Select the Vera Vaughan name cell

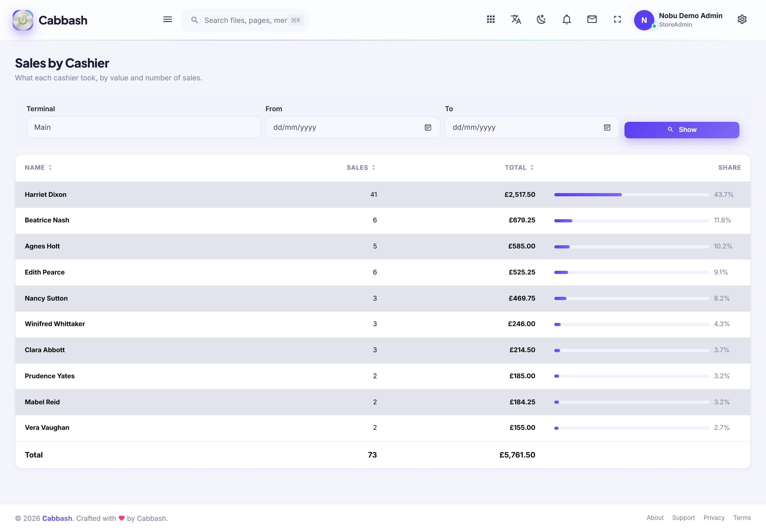point(47,427)
